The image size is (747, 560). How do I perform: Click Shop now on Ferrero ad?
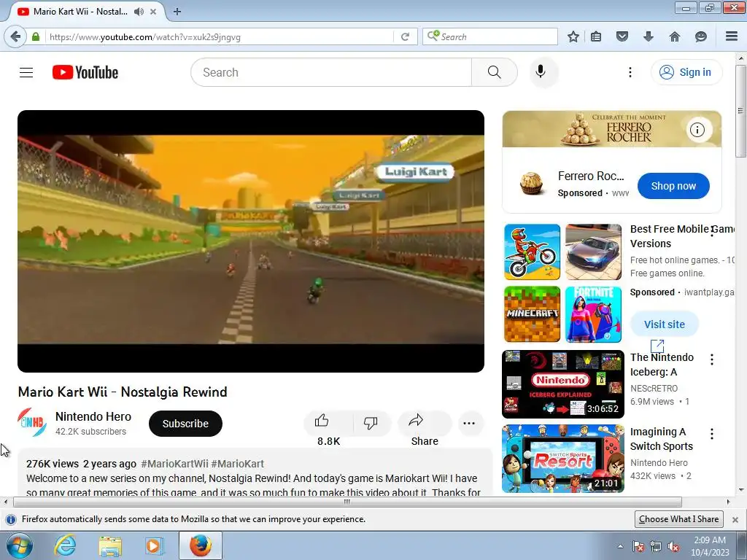point(673,186)
